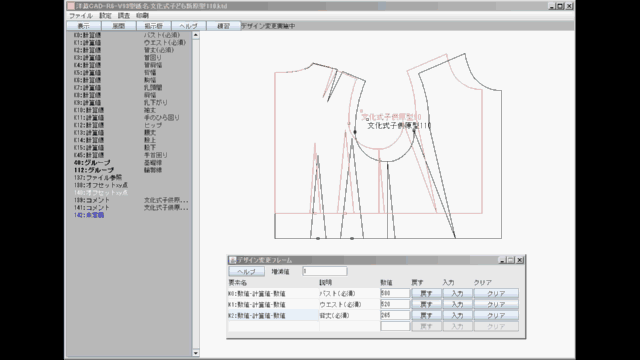Click the black 文化式子供原型110 label on canvas
This screenshot has width=640, height=360.
(399, 126)
